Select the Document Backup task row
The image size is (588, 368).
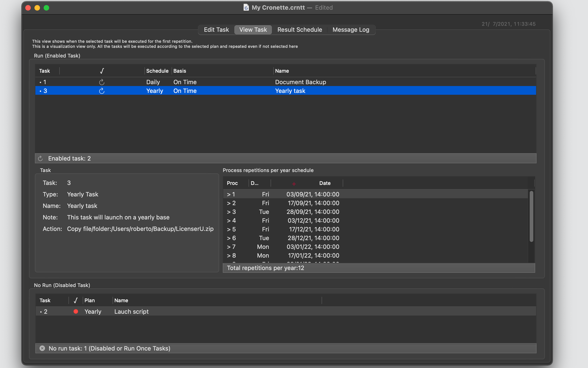point(286,82)
